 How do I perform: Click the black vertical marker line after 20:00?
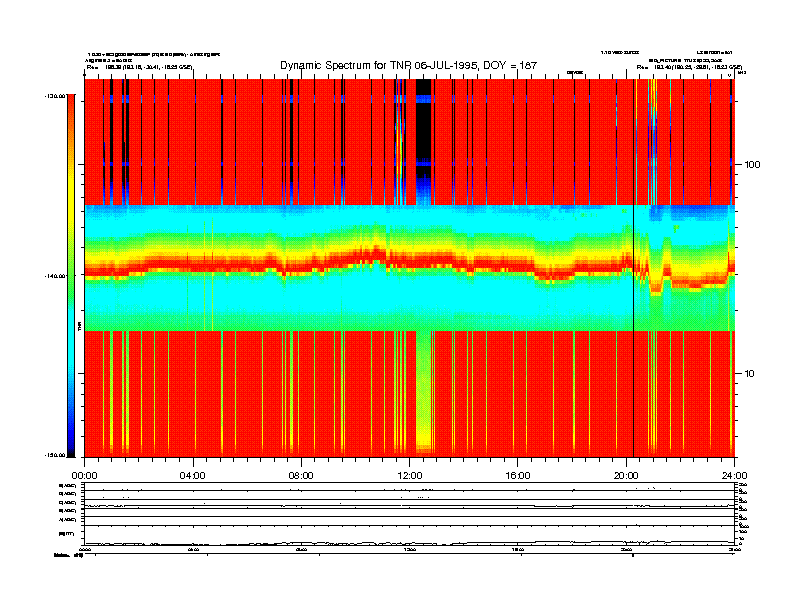click(x=633, y=268)
